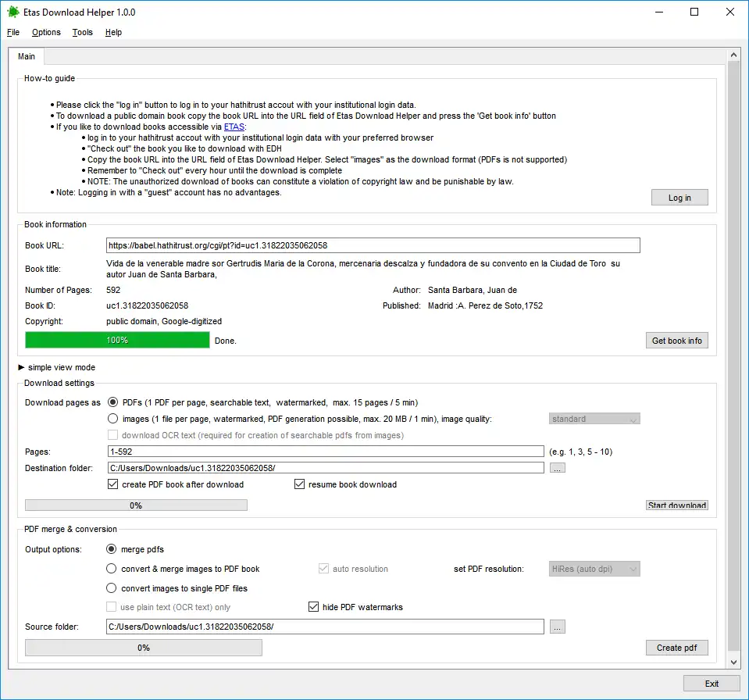This screenshot has height=700, width=749.
Task: Open the Tools menu
Action: coord(83,32)
